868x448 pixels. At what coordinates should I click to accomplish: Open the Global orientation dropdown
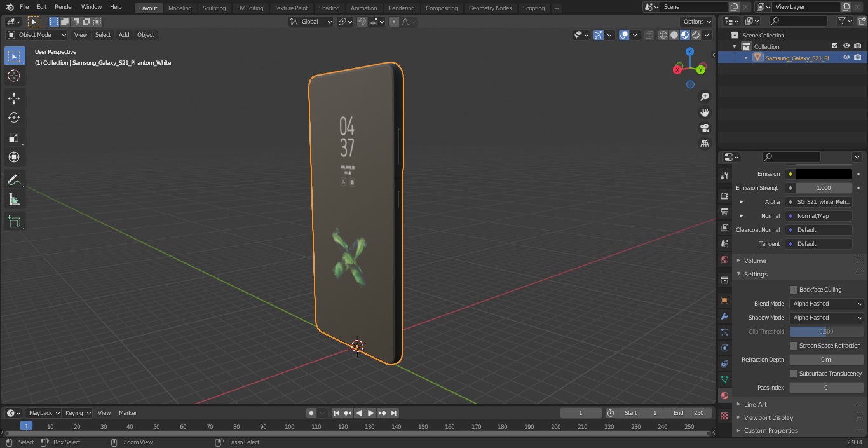pyautogui.click(x=311, y=22)
